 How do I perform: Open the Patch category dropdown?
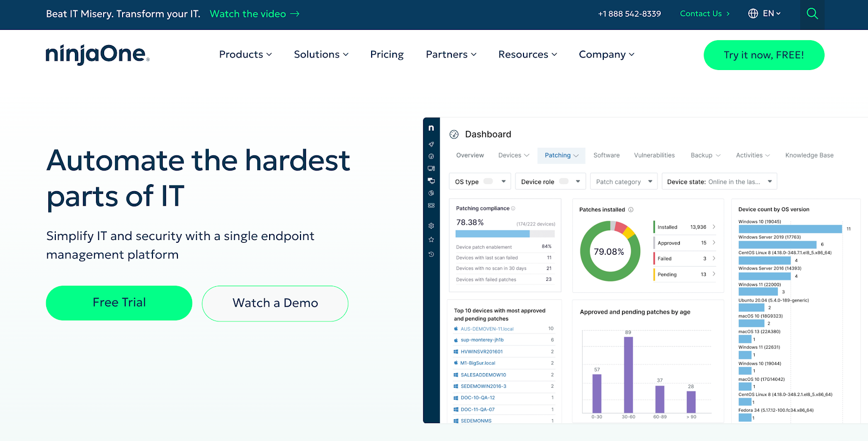624,181
